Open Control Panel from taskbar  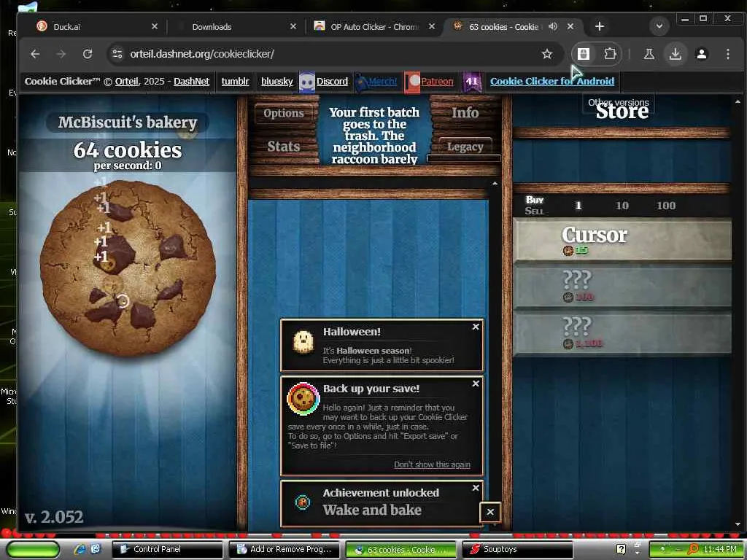[x=167, y=549]
